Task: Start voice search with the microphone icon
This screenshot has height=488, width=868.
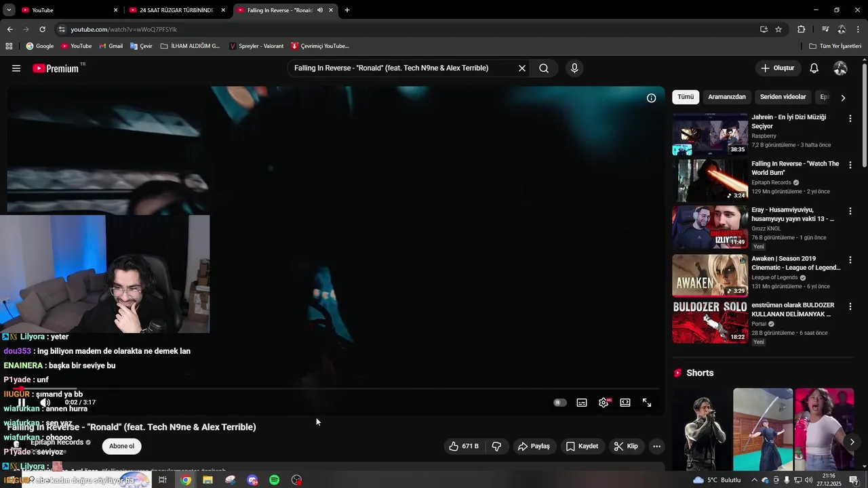Action: click(574, 68)
